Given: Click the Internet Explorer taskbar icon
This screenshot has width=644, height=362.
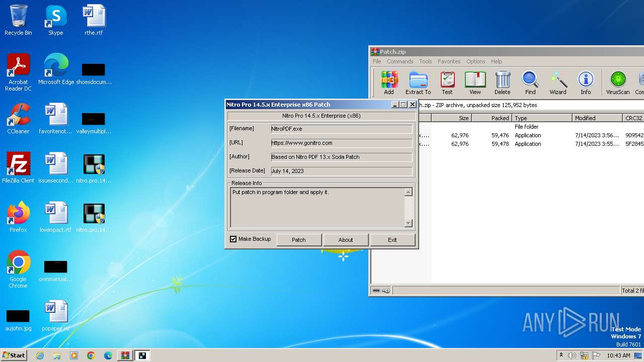Looking at the screenshot, I should (40, 355).
